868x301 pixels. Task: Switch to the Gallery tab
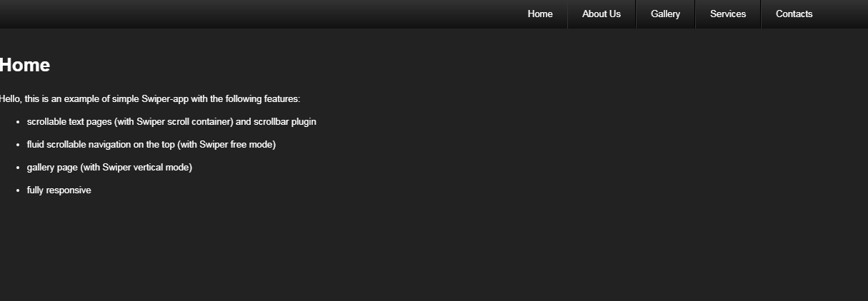(665, 14)
